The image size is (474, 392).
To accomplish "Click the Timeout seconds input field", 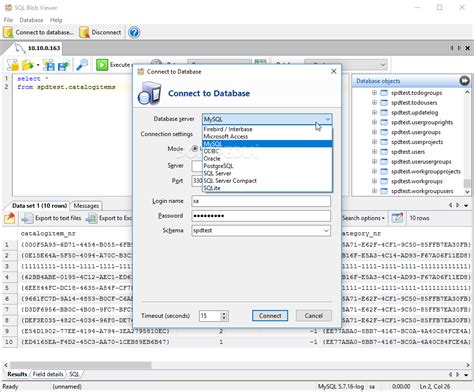I will [210, 316].
